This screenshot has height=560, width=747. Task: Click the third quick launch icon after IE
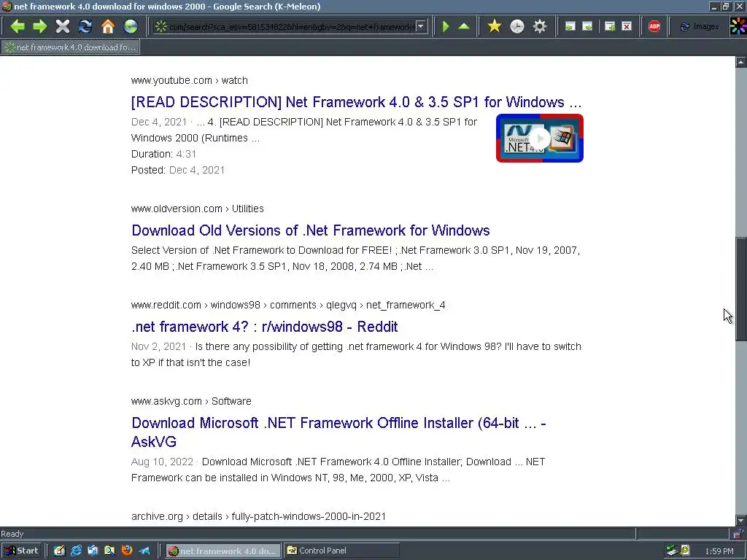(93, 551)
